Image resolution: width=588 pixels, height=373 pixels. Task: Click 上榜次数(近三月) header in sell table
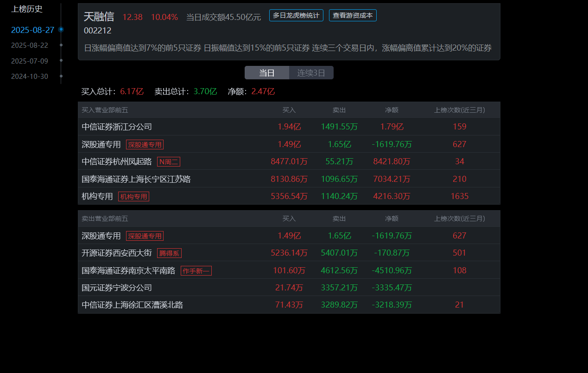(x=460, y=219)
